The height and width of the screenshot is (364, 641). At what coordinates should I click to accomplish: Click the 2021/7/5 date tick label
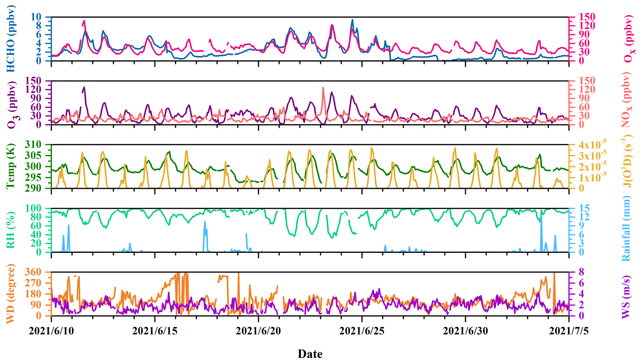click(569, 331)
